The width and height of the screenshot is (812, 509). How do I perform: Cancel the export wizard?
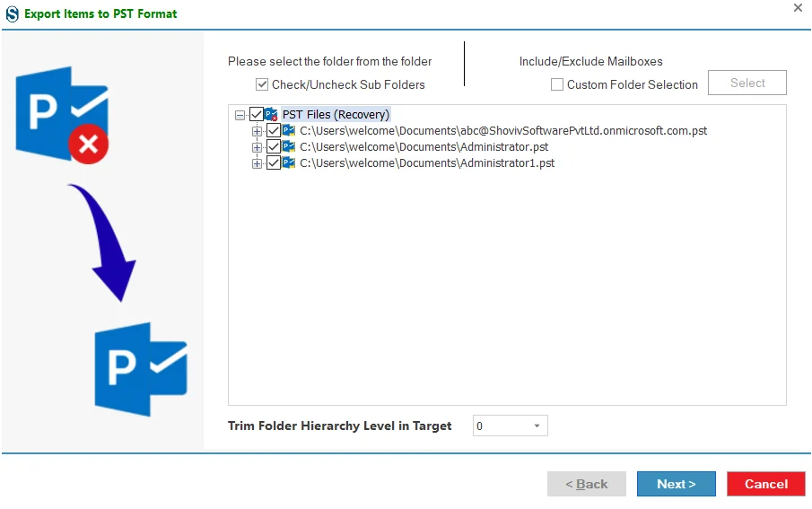tap(766, 484)
